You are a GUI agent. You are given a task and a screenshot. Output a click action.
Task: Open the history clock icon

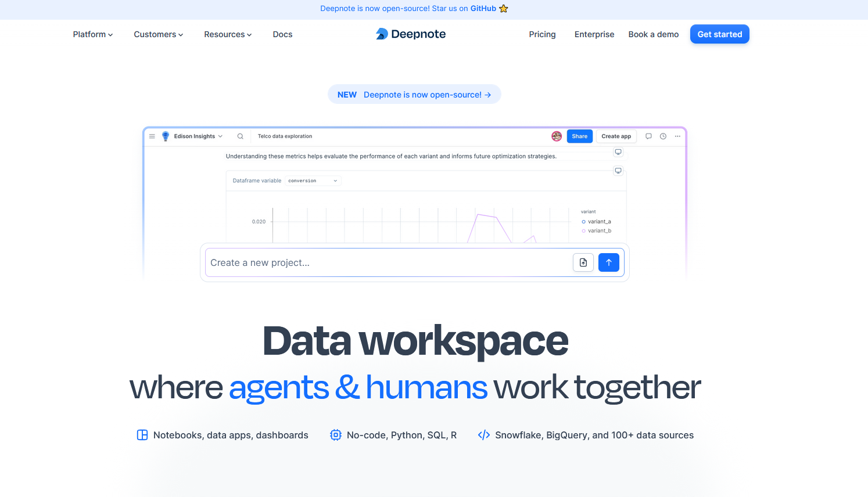pos(663,136)
